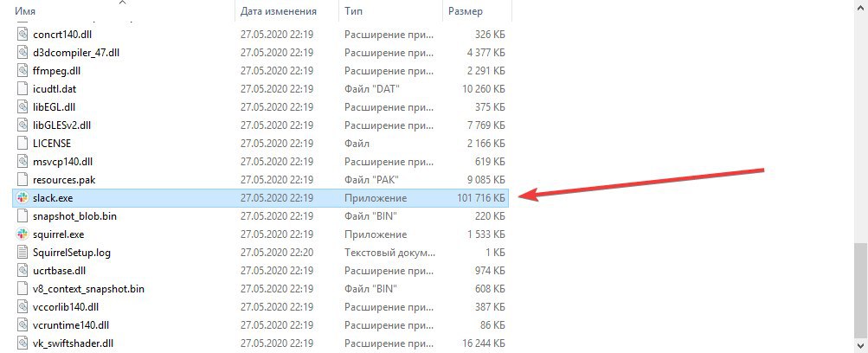Click the 4 377 КБ size value
Viewport: 868px width, 353px height.
click(x=486, y=53)
